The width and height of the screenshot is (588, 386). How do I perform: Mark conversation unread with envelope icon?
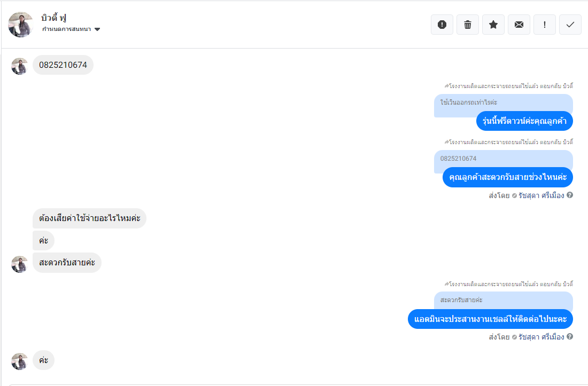pos(519,25)
